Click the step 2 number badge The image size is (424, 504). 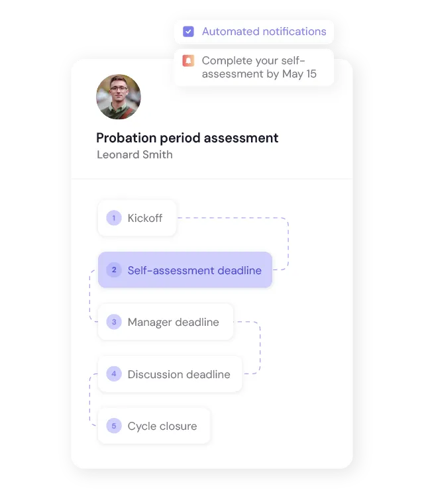coord(114,270)
